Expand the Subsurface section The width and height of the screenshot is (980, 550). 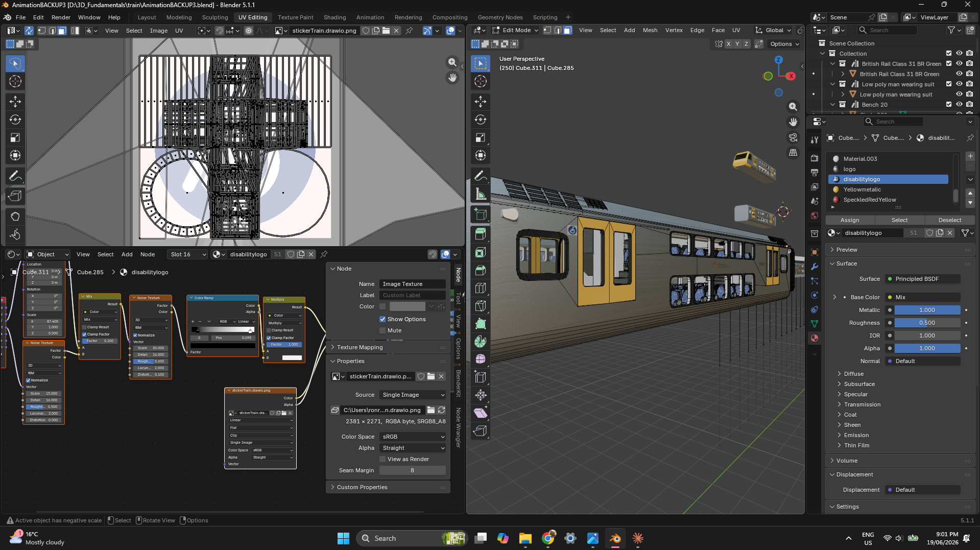pos(859,384)
